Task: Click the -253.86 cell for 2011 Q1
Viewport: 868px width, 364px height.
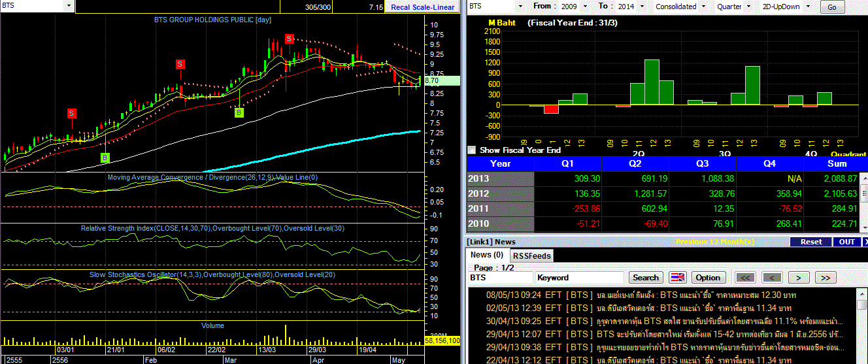Action: point(568,209)
